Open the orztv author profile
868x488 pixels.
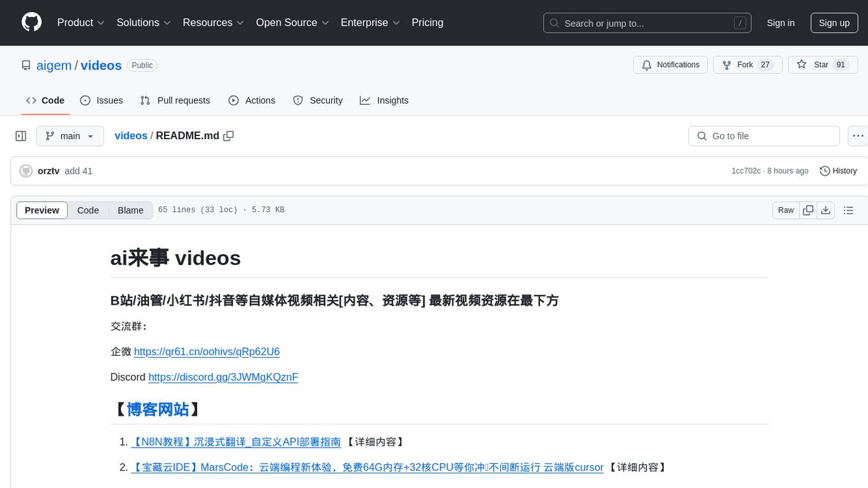coord(49,171)
